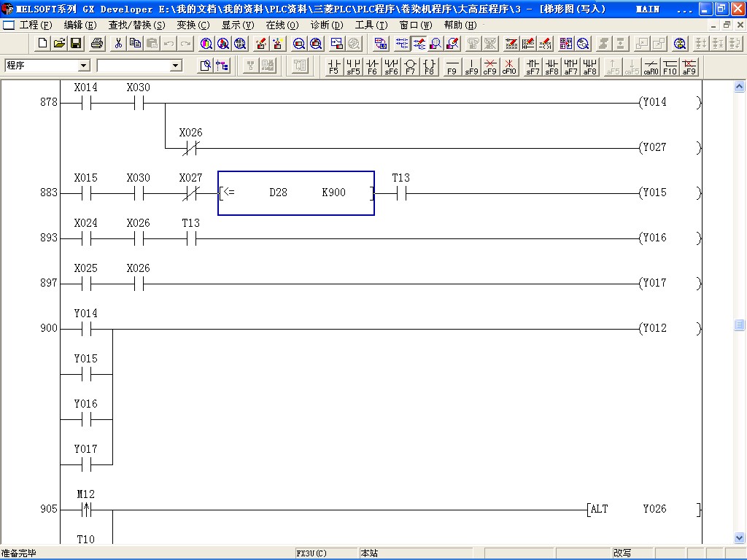This screenshot has height=560, width=747.
Task: Open the 显示(V) menu
Action: coord(238,25)
